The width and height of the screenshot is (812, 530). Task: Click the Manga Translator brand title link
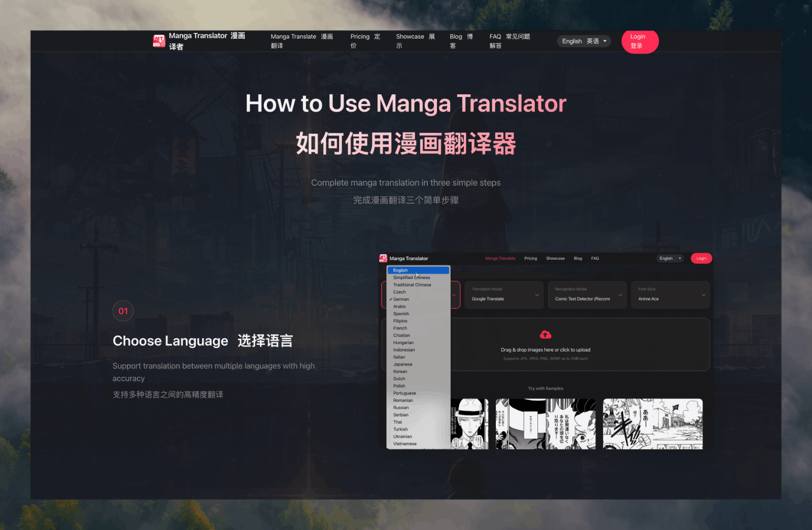tap(207, 41)
